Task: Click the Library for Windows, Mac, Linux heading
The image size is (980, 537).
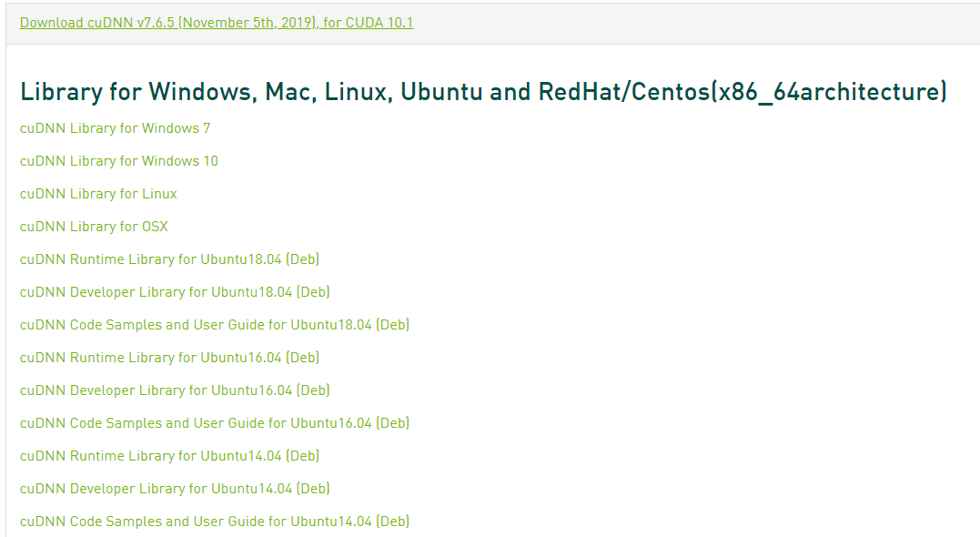Action: 483,92
